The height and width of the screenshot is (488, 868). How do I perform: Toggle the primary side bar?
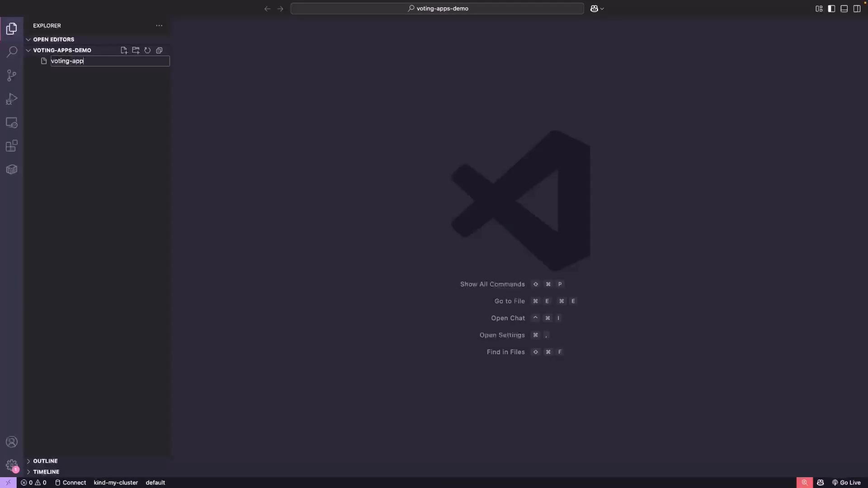coord(831,9)
